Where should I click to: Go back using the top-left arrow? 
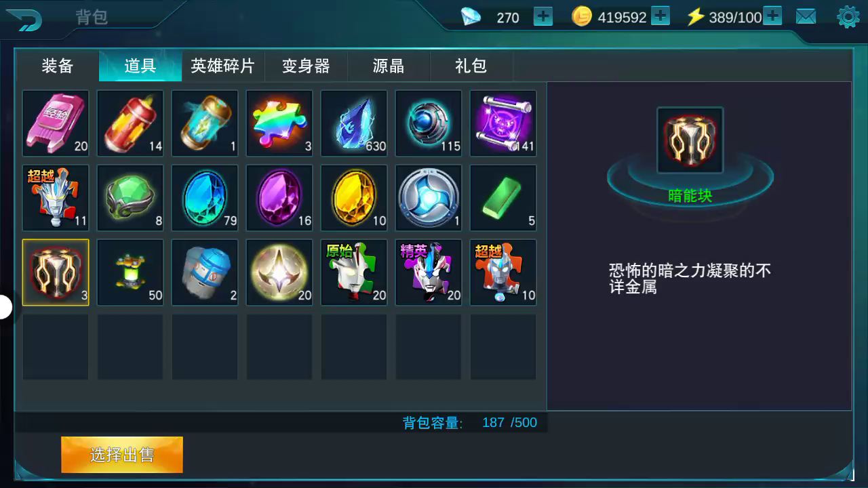pyautogui.click(x=24, y=19)
